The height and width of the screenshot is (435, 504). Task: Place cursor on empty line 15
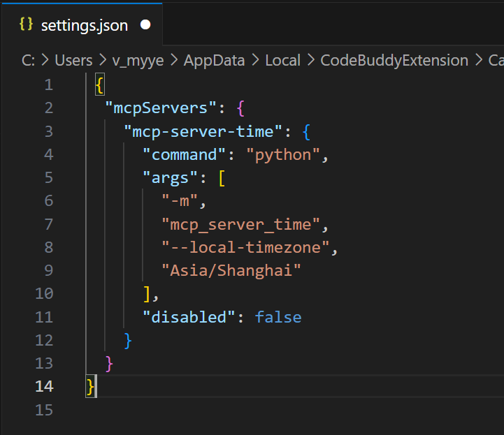pyautogui.click(x=210, y=410)
